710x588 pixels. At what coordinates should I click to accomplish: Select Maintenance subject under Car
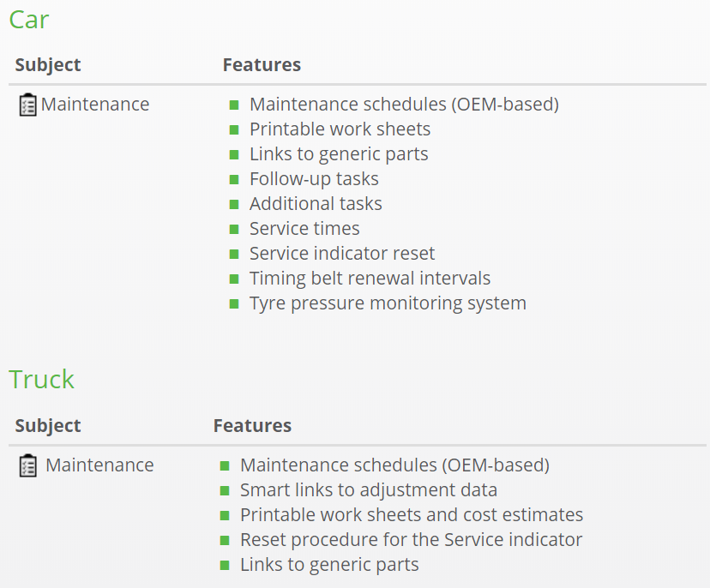pos(95,105)
